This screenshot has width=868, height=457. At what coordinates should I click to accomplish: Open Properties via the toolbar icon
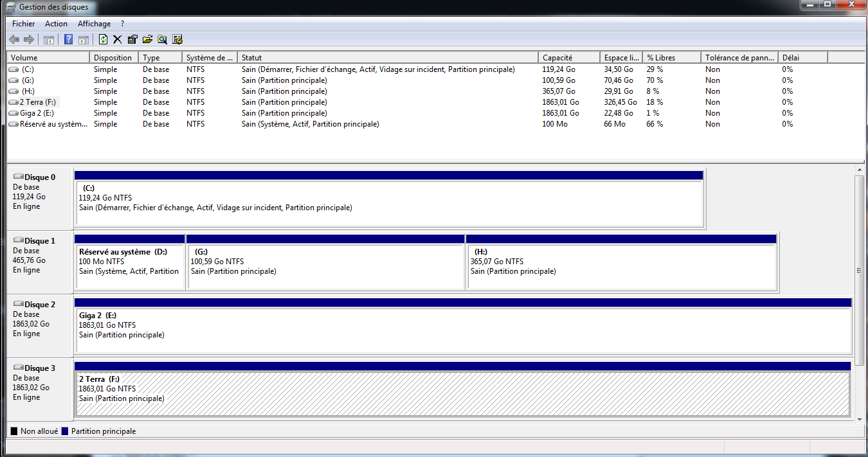(132, 40)
